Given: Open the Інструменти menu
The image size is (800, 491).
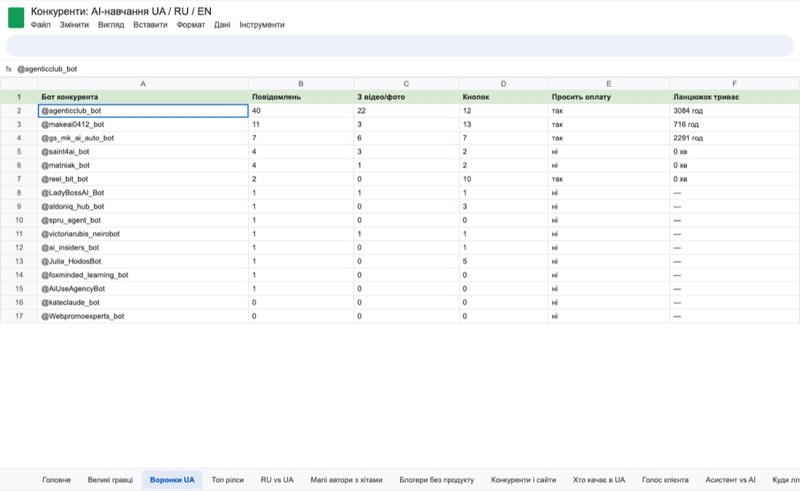Looking at the screenshot, I should point(262,24).
